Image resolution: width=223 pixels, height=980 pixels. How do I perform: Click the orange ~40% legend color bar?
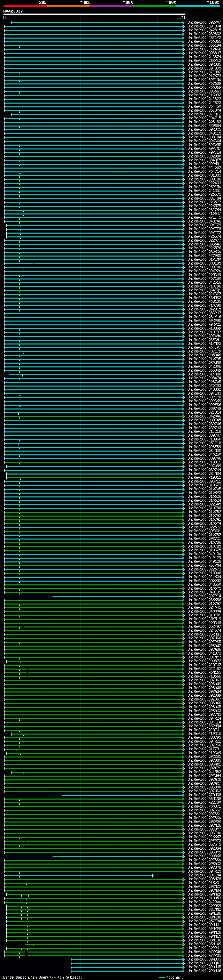[x=68, y=6]
